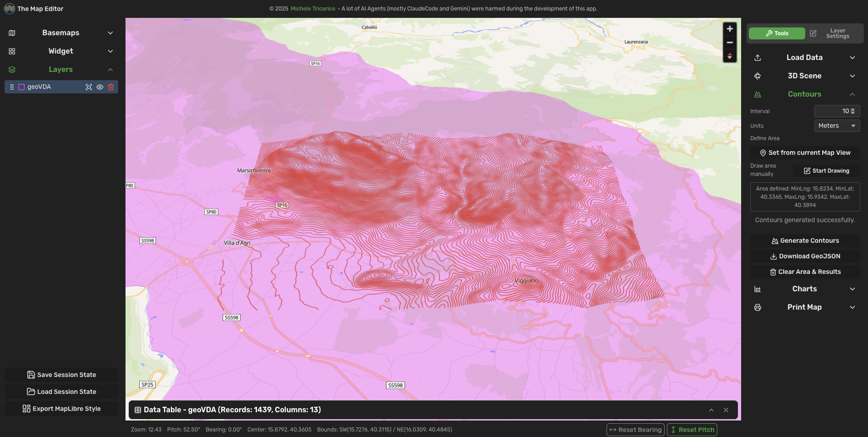Screen dimensions: 868x437
Task: Expand the 3D Scene section
Action: point(805,76)
